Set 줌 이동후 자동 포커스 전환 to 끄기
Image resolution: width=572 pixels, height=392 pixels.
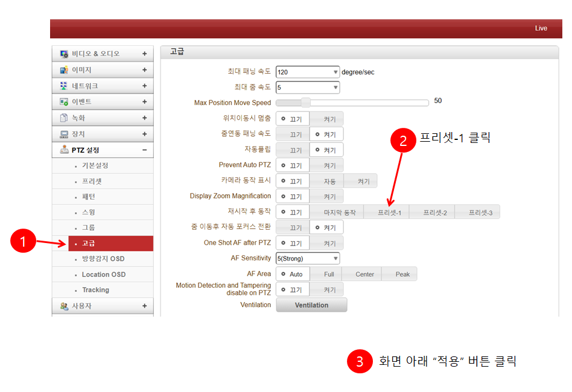pos(293,227)
